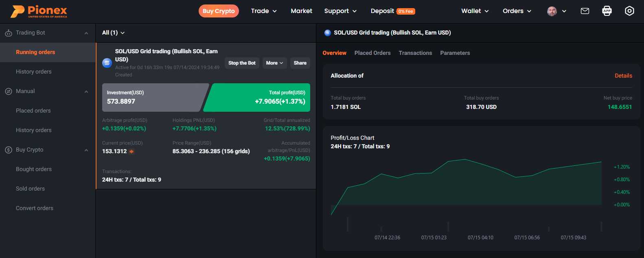
Task: Click the 07/15 04:10 chart time label
Action: (480, 238)
